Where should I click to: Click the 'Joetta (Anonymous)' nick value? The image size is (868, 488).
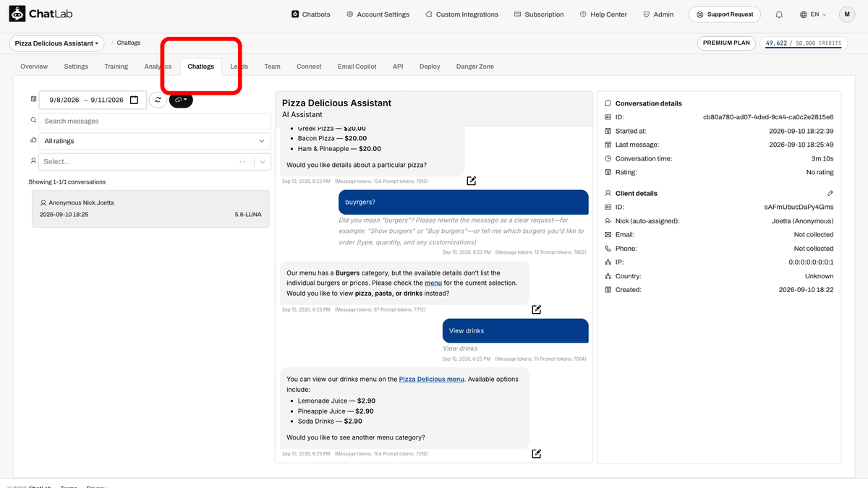pyautogui.click(x=803, y=221)
